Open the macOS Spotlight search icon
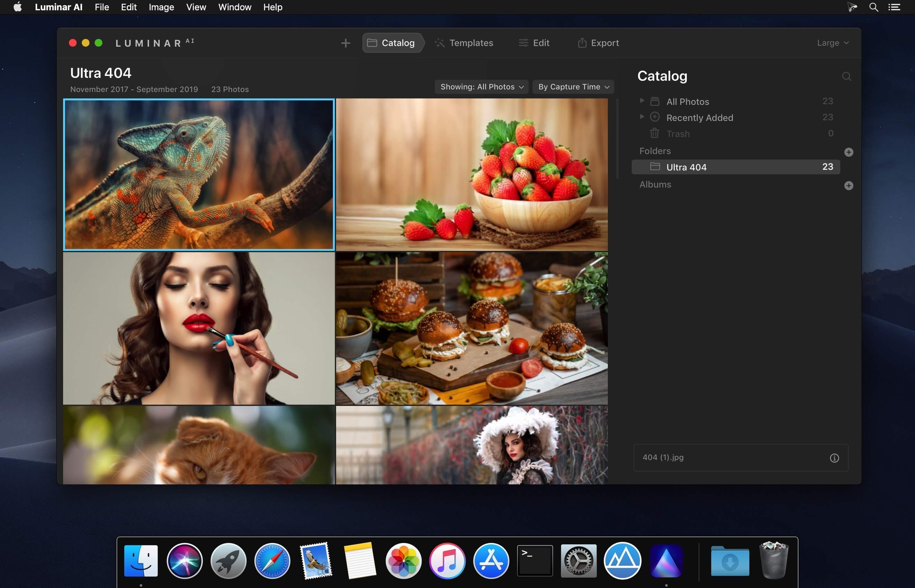This screenshot has height=588, width=915. tap(873, 7)
